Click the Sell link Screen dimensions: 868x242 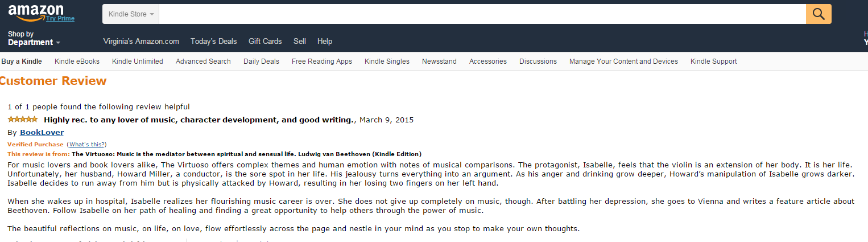coord(300,42)
